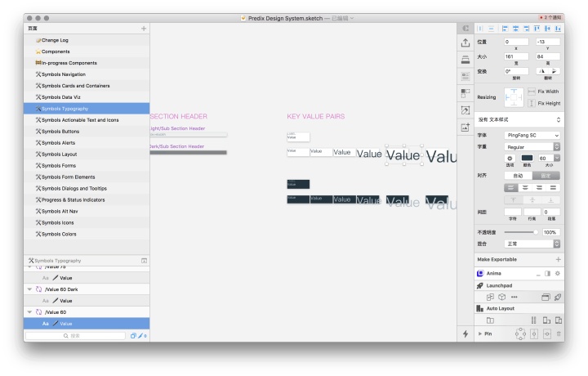
Task: Click Auto Layout stack icon on left
Action: [490, 320]
